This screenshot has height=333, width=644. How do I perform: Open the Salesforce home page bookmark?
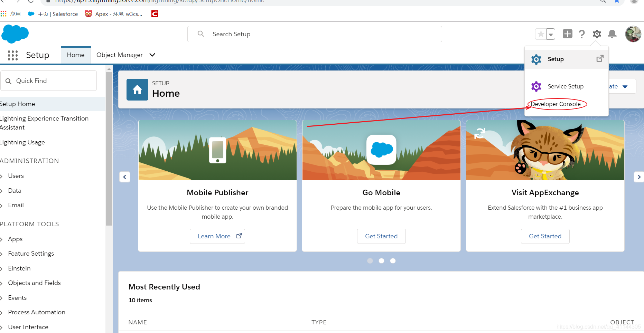53,14
